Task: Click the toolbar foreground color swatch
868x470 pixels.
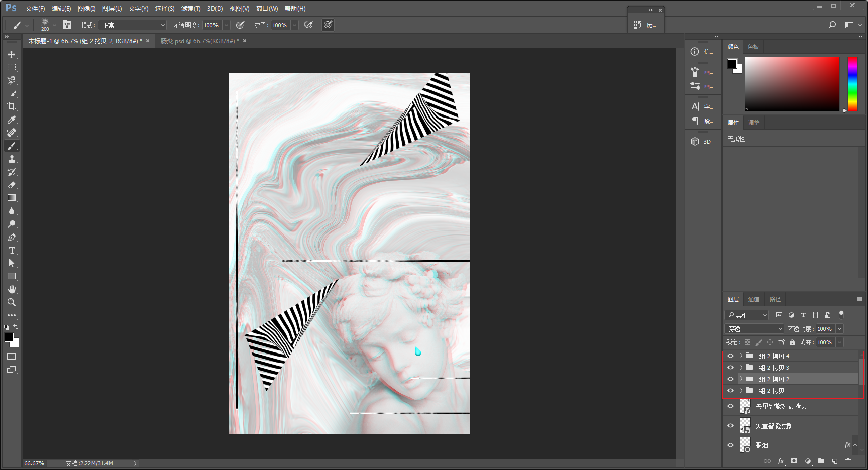Action: click(9, 337)
